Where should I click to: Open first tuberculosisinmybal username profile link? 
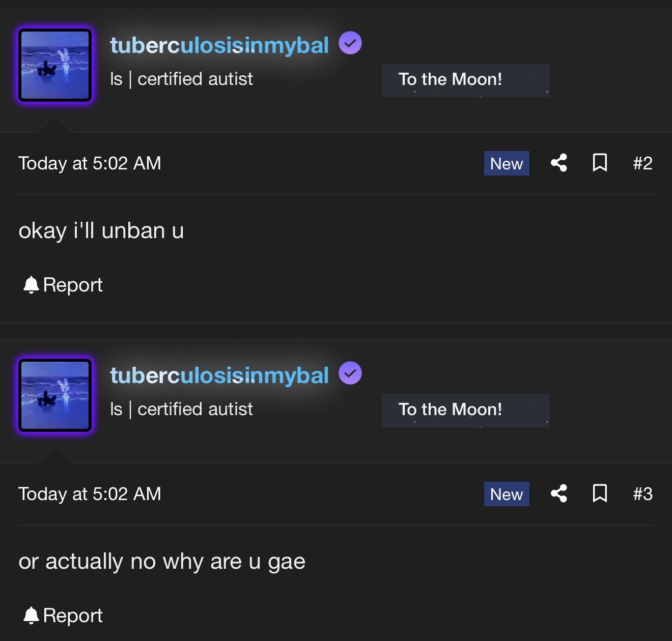click(219, 45)
